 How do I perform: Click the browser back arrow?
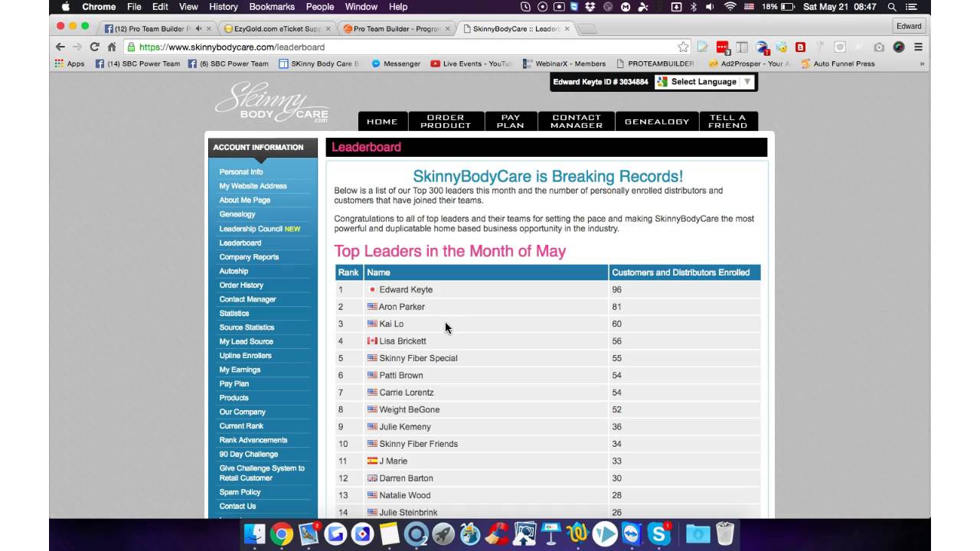tap(60, 47)
